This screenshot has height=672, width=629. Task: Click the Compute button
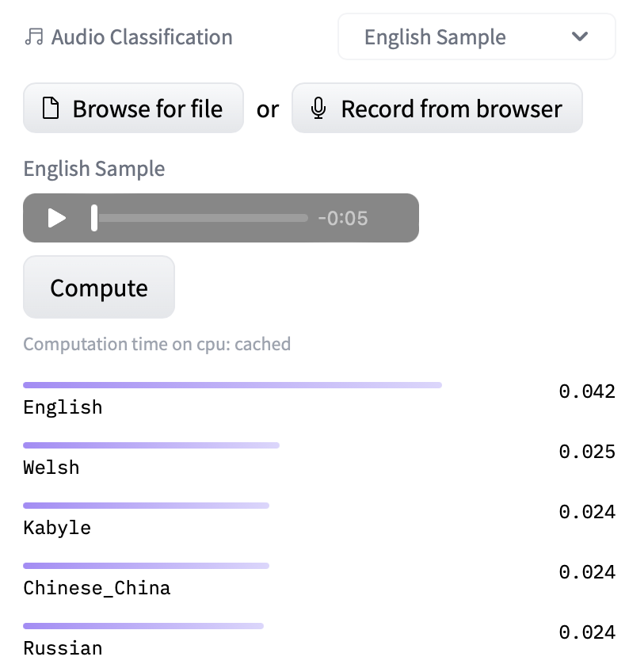point(99,288)
